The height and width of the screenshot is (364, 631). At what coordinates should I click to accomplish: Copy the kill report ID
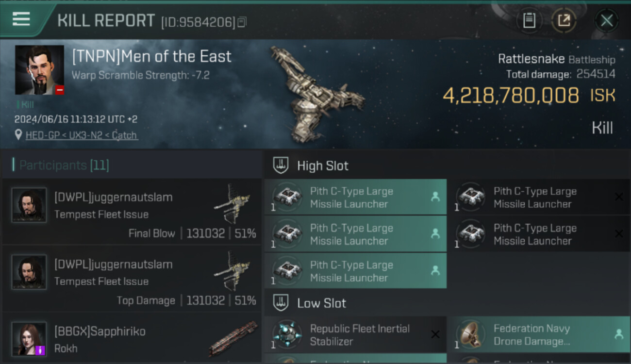click(242, 22)
